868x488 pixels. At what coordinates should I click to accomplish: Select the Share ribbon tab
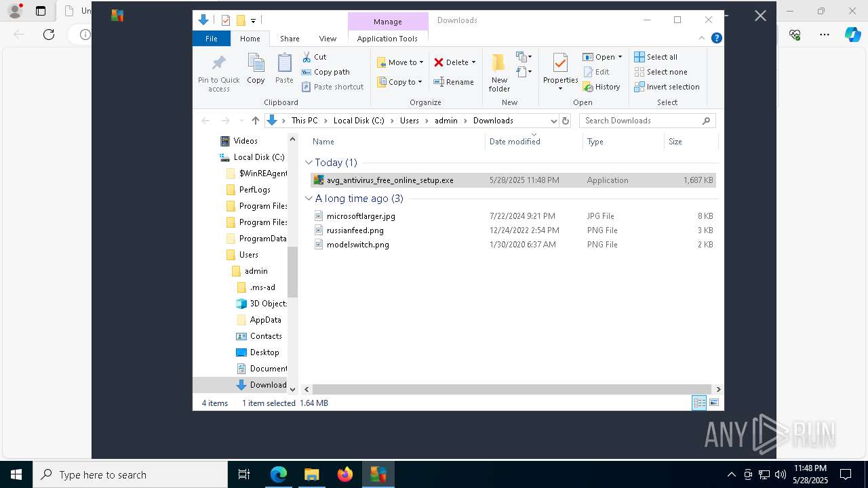click(x=290, y=39)
